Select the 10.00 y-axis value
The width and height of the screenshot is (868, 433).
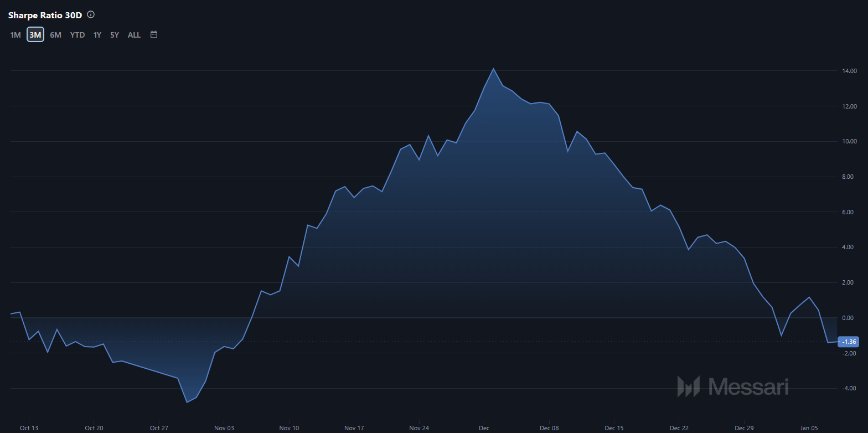[x=849, y=141]
